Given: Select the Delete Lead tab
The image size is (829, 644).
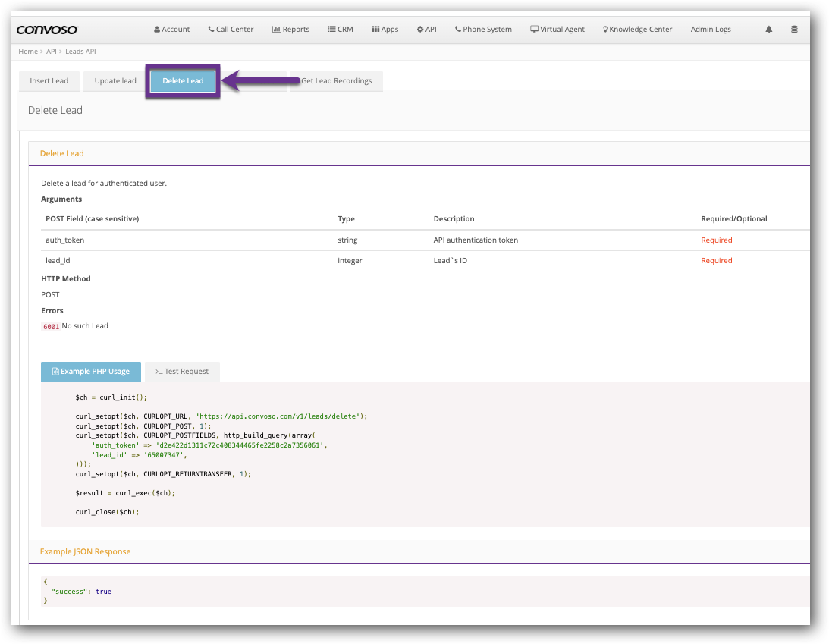Looking at the screenshot, I should 183,81.
